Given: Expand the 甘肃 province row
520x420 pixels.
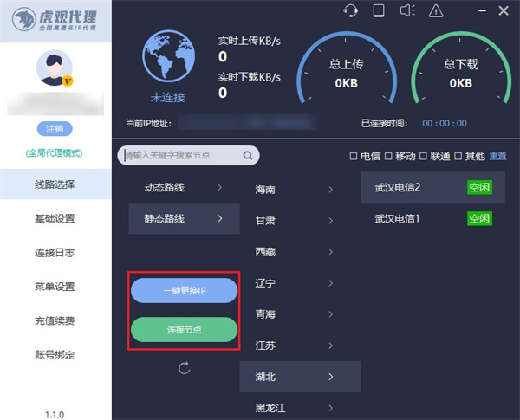Looking at the screenshot, I should 300,221.
